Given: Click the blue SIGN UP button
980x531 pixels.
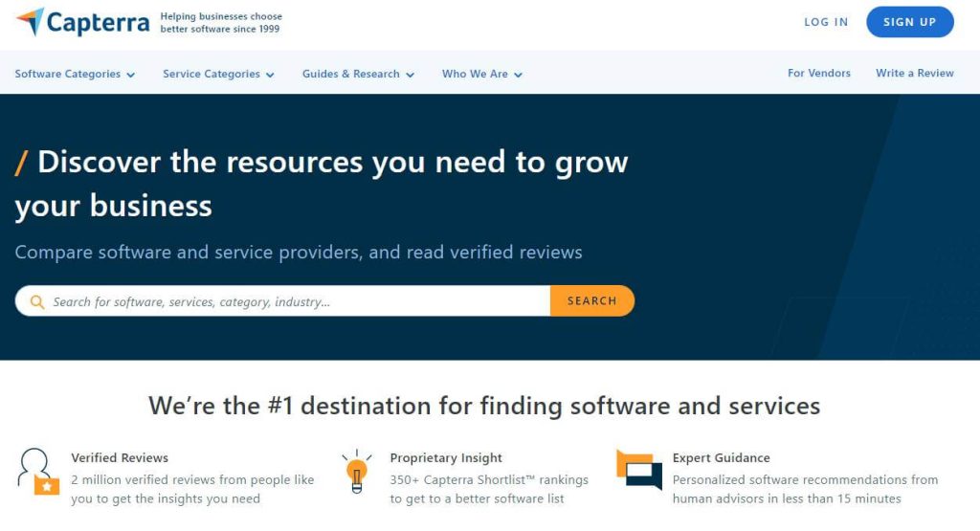Looking at the screenshot, I should tap(910, 22).
